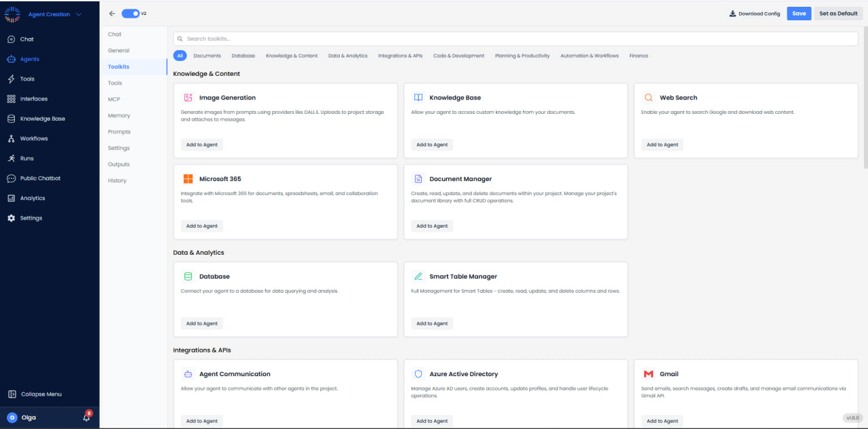The width and height of the screenshot is (868, 429).
Task: Add Gmail toolkit to the agent
Action: click(x=663, y=421)
